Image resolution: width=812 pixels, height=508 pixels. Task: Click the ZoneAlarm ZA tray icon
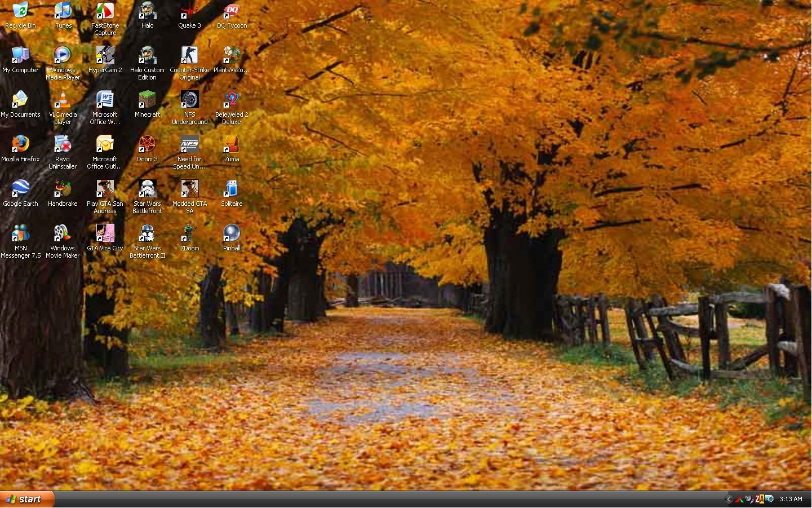click(x=760, y=499)
